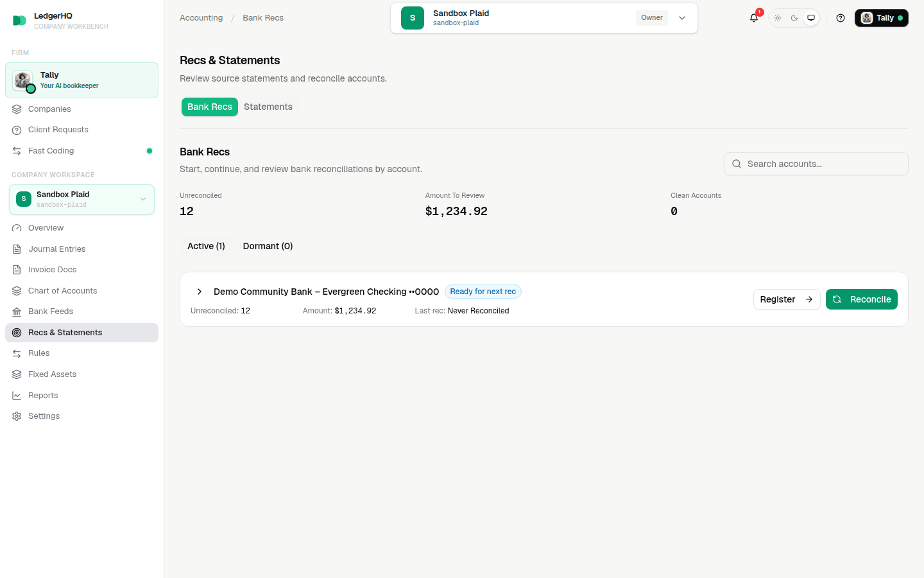The image size is (924, 578).
Task: Click the Unreconciled value 12 stat
Action: pos(187,211)
